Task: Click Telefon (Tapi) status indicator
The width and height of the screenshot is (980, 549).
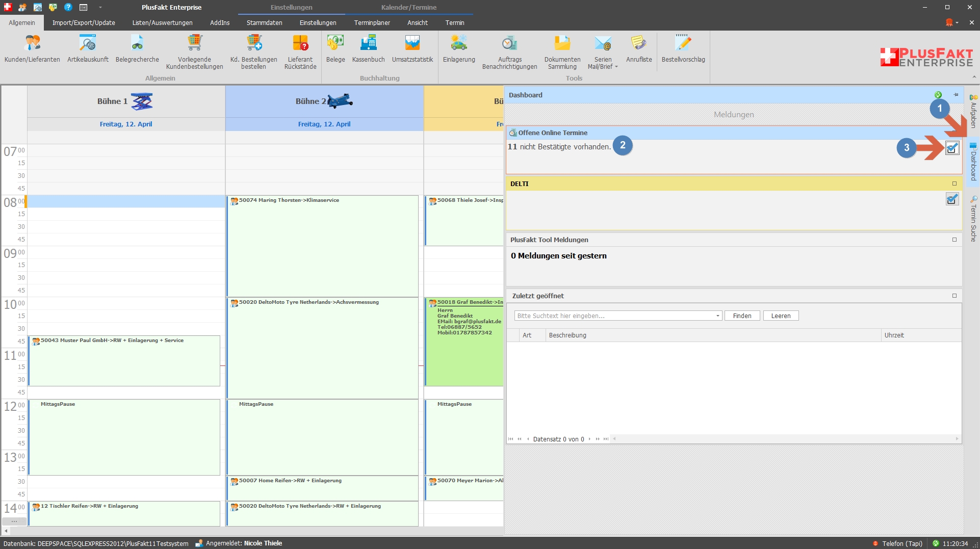Action: (897, 543)
